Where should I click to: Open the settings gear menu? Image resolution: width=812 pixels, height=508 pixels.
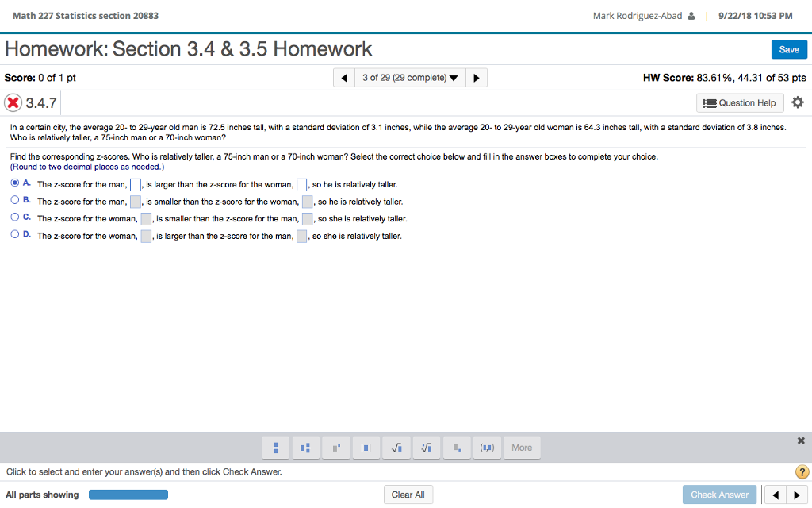coord(798,102)
